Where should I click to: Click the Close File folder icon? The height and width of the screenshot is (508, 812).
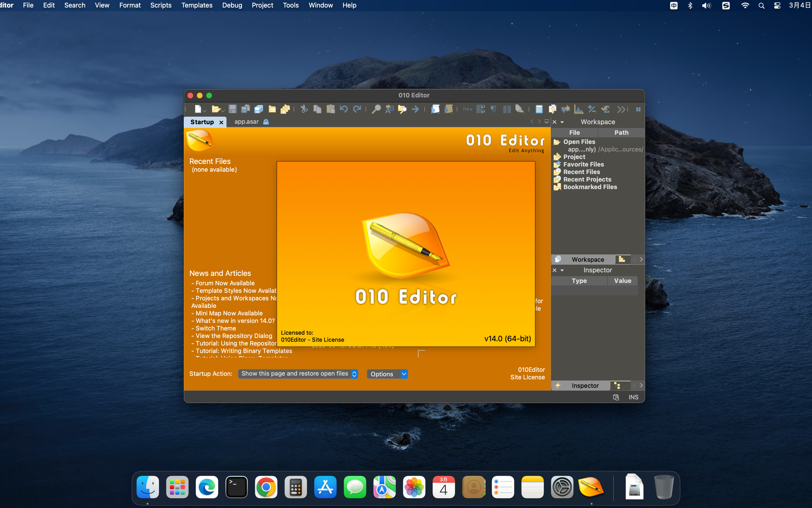(x=272, y=109)
